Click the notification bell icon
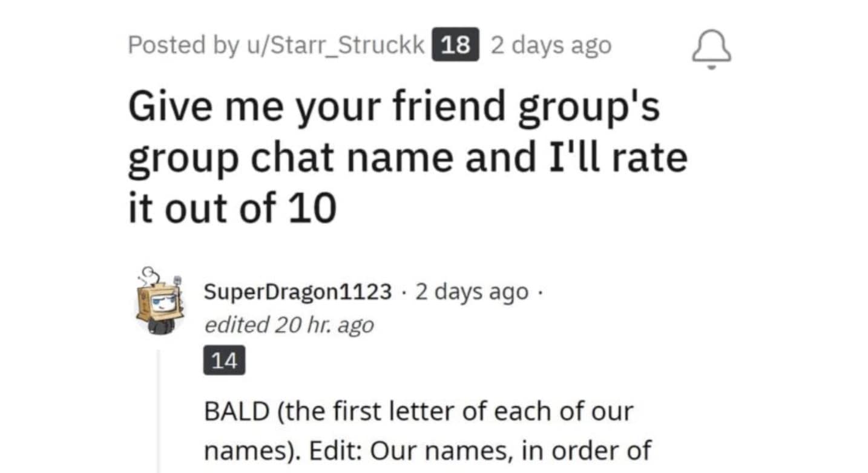This screenshot has width=868, height=473. pos(711,50)
